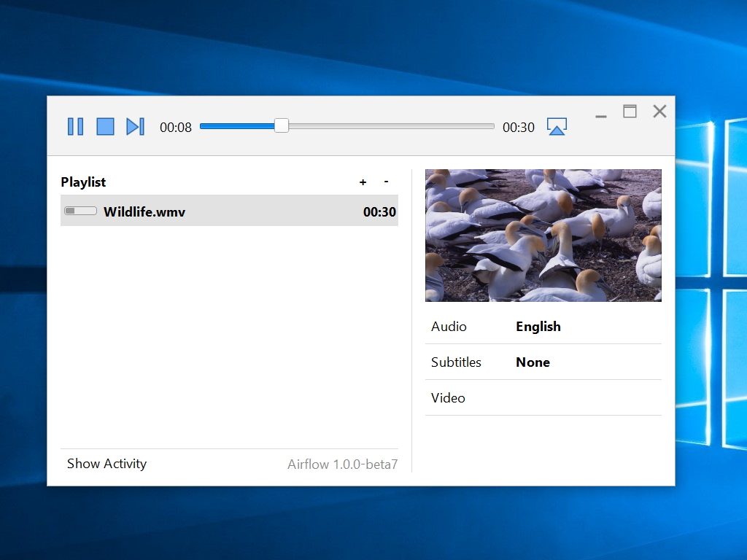Click the Playlist panel header
747x560 pixels.
(83, 182)
